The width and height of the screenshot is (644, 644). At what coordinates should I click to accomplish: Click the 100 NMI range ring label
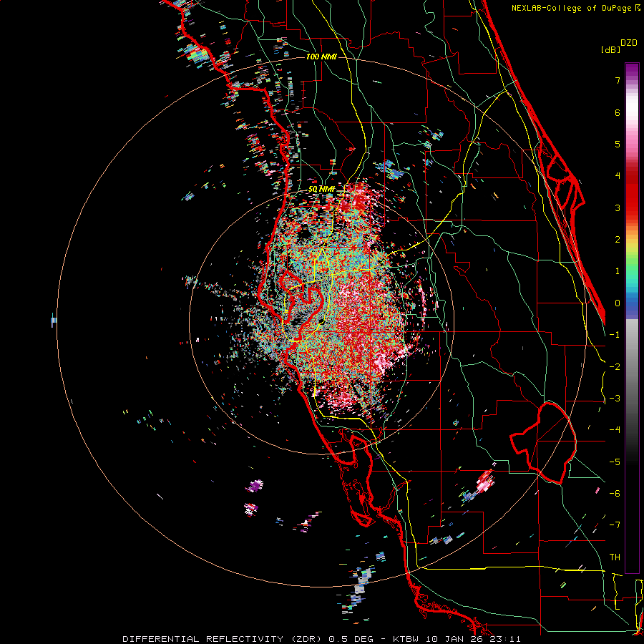click(321, 57)
